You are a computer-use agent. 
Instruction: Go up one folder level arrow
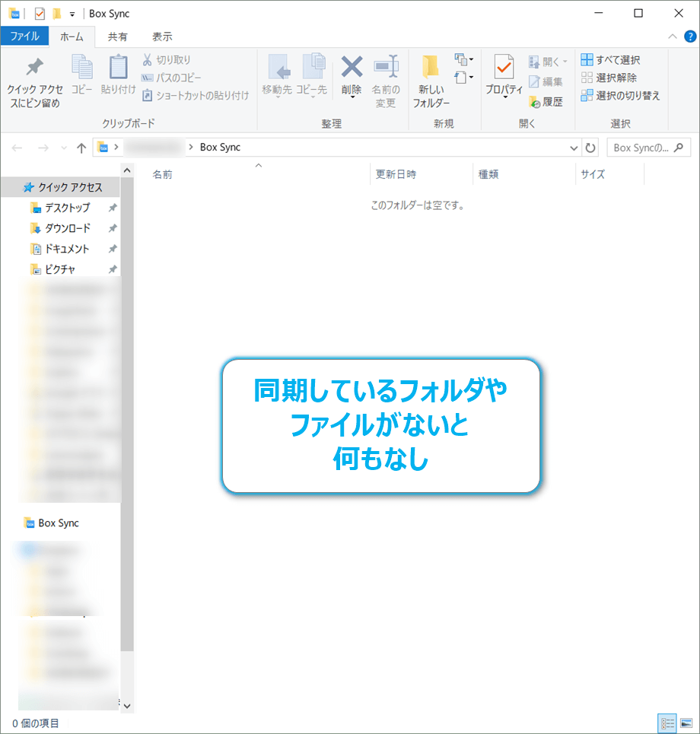click(x=81, y=148)
